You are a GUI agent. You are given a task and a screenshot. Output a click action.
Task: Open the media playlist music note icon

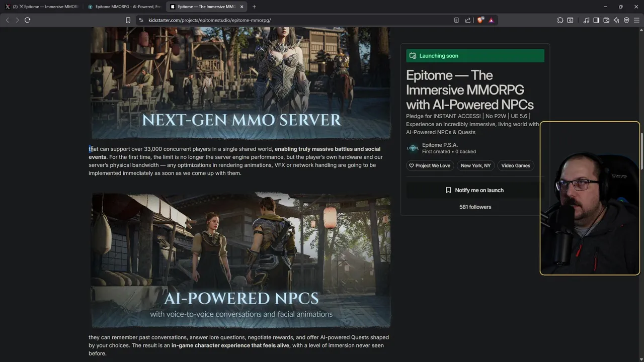pos(586,20)
